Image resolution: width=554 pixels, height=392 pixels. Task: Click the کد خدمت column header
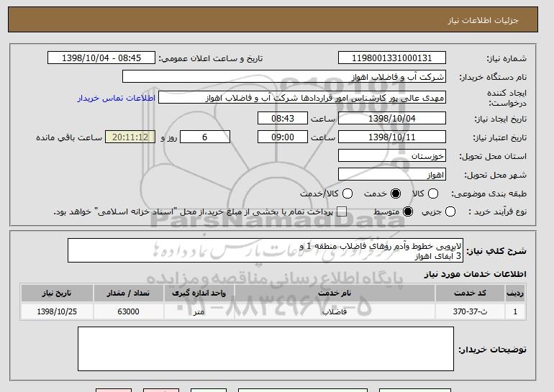(x=471, y=293)
